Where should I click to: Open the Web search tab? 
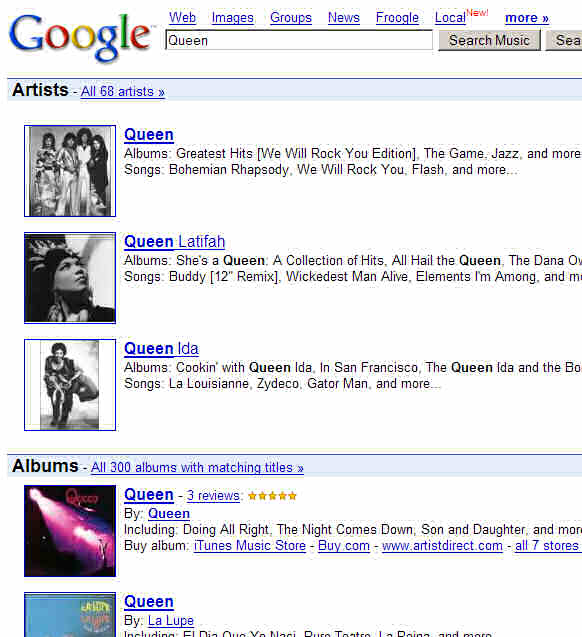(182, 17)
